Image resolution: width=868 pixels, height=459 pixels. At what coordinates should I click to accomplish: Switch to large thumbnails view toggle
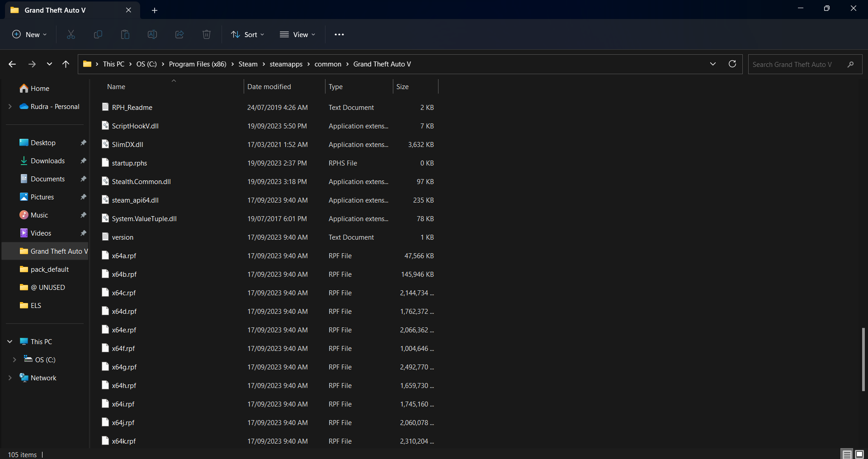pyautogui.click(x=859, y=454)
